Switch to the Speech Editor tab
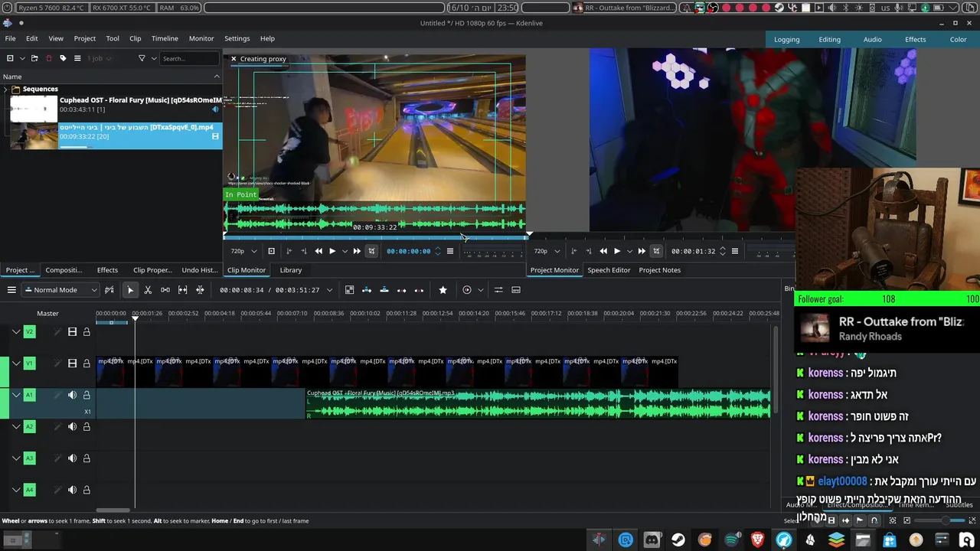980x551 pixels. [x=609, y=270]
